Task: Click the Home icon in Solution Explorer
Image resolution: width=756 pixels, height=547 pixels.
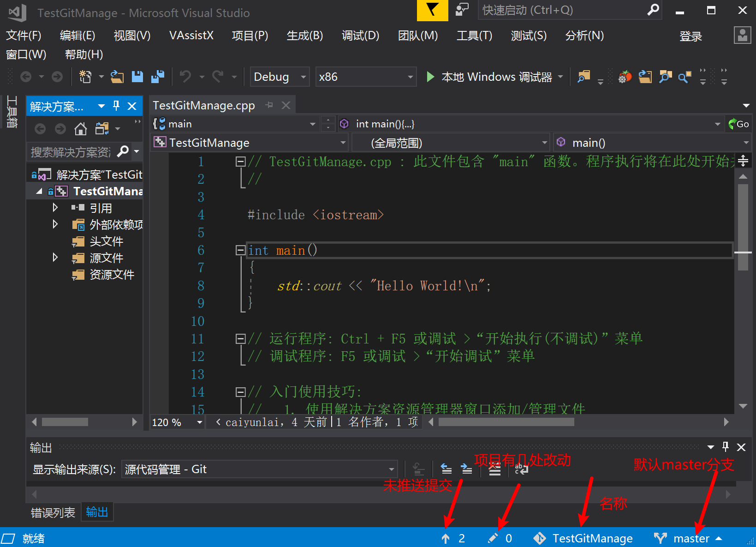Action: point(81,129)
